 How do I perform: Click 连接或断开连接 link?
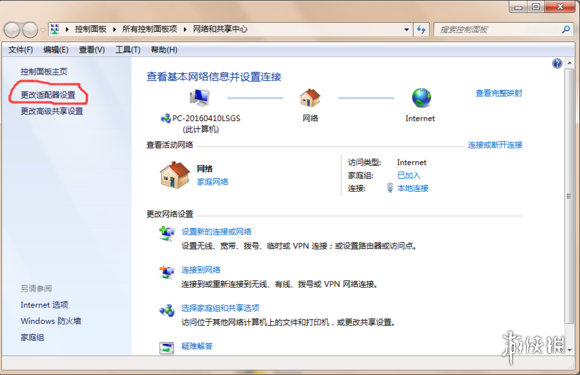[x=495, y=145]
